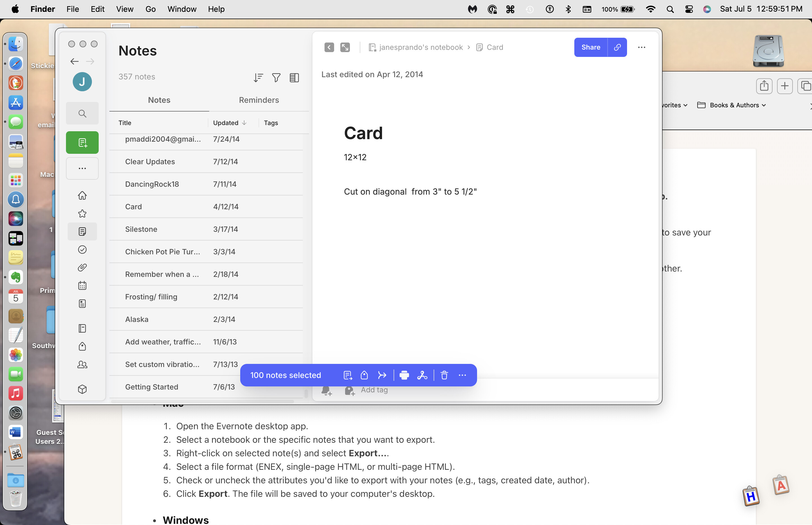Viewport: 812px width, 525px height.
Task: Expand the note to full screen
Action: (x=345, y=47)
